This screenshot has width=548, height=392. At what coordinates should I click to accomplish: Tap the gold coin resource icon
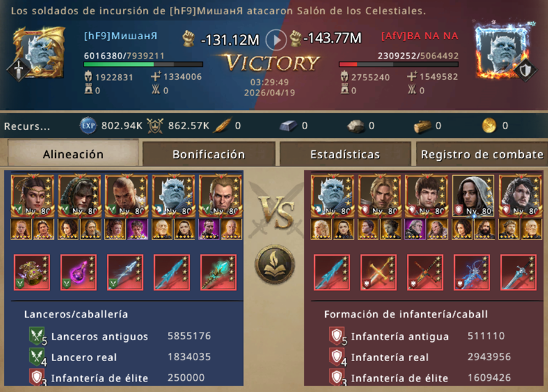coord(489,126)
